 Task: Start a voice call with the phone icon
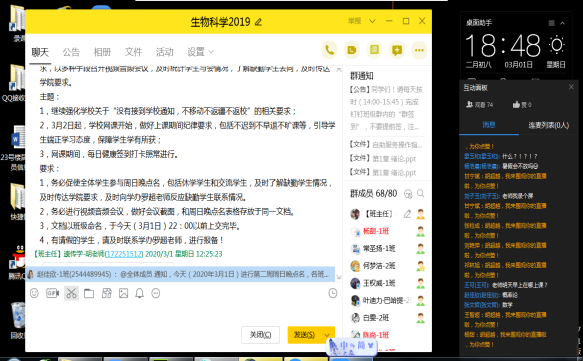tap(329, 50)
